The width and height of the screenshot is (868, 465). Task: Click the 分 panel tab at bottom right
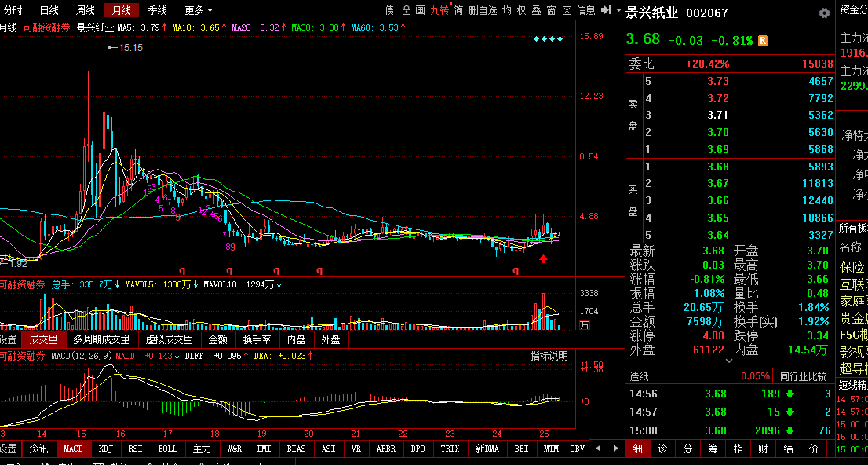[687, 449]
